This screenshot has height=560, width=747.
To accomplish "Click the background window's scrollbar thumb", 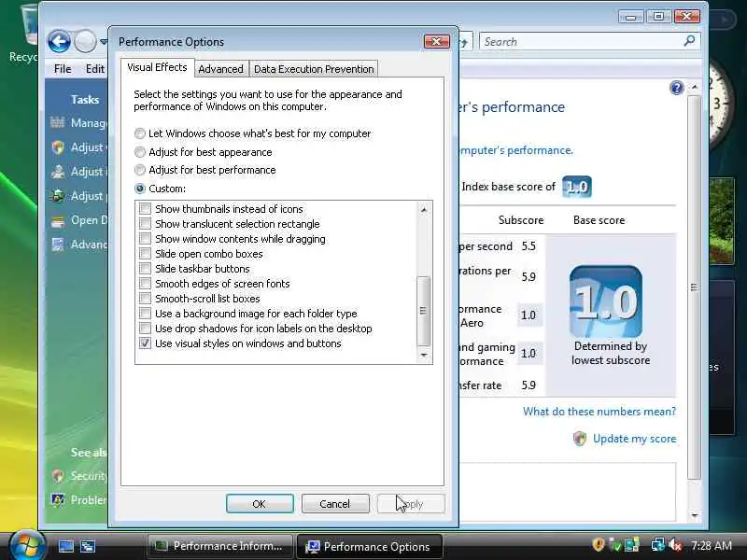I will tap(694, 287).
